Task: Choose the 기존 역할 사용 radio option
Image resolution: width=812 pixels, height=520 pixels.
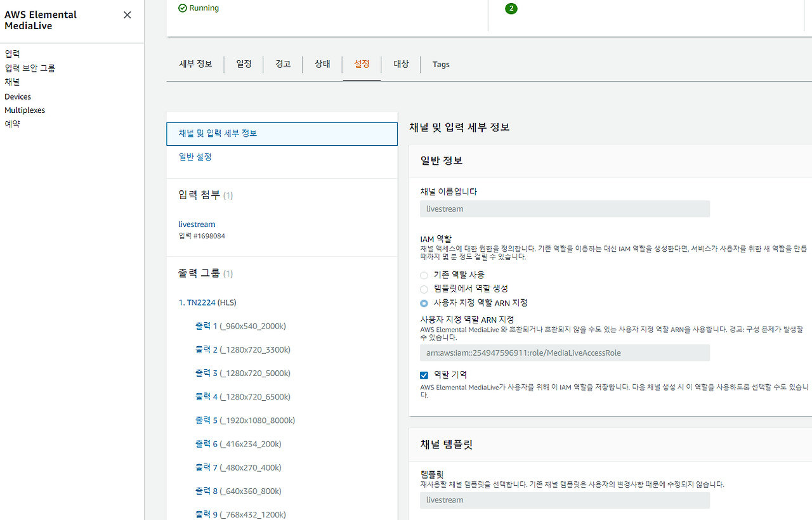Action: coord(424,275)
